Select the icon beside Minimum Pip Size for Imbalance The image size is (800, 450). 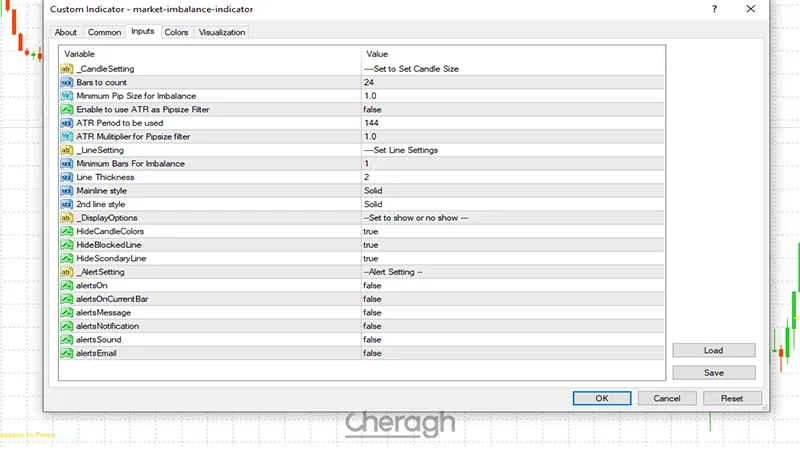click(x=67, y=95)
